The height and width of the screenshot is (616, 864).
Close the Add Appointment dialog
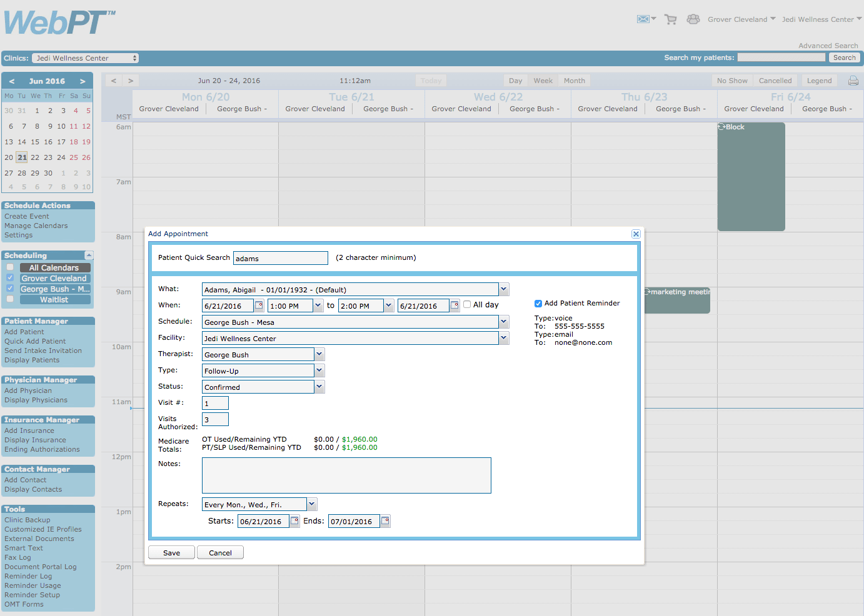[x=636, y=234]
